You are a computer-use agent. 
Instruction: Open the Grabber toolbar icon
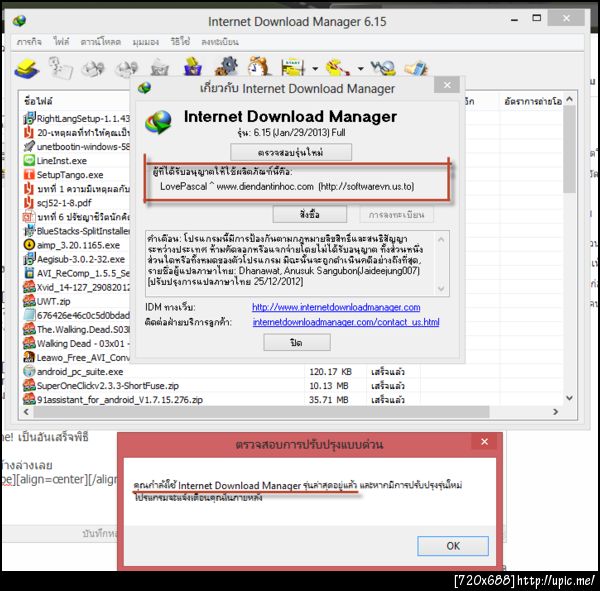pyautogui.click(x=383, y=67)
